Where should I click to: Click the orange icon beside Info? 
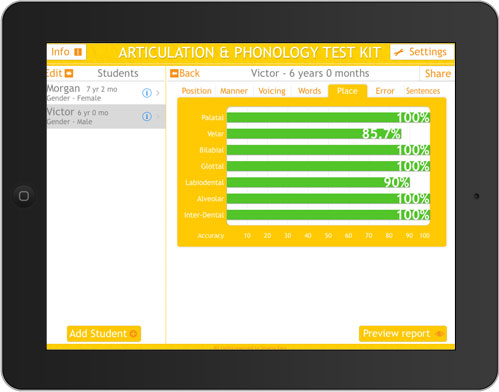coord(78,52)
